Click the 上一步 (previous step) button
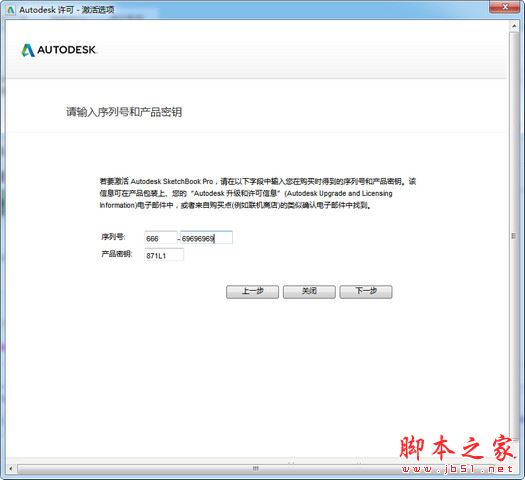 click(252, 292)
